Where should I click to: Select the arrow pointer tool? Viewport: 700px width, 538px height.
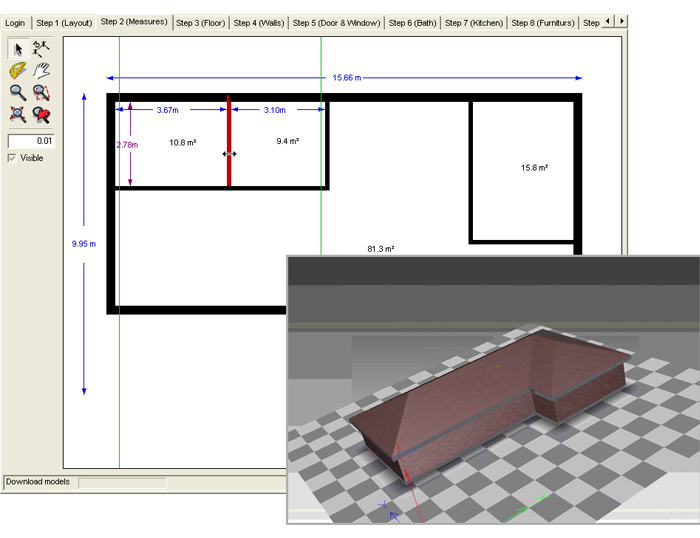pyautogui.click(x=18, y=48)
